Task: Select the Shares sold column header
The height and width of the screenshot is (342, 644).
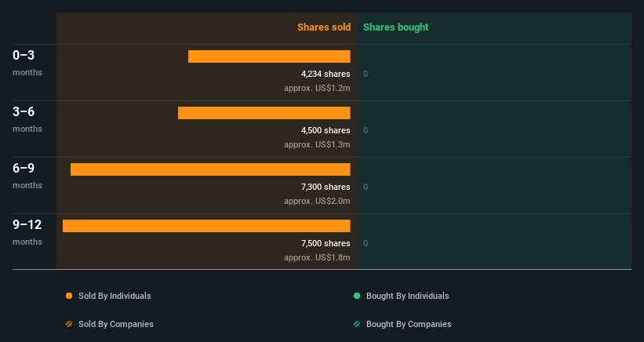Action: point(324,27)
